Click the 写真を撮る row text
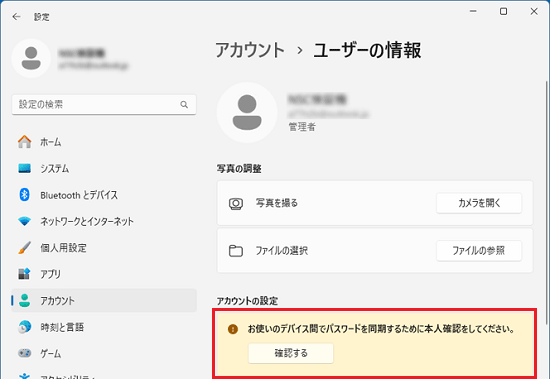Screen dimensions: 550x379 [x=276, y=203]
